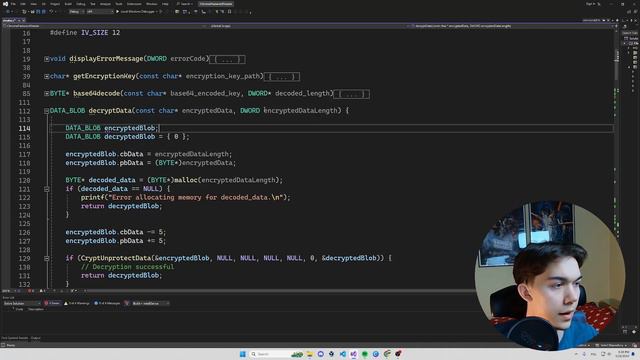The height and width of the screenshot is (360, 640).
Task: Click the Search box in the title bar
Action: tap(185, 4)
